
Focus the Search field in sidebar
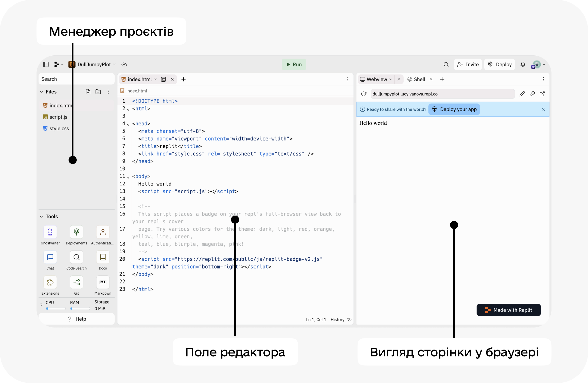[77, 79]
